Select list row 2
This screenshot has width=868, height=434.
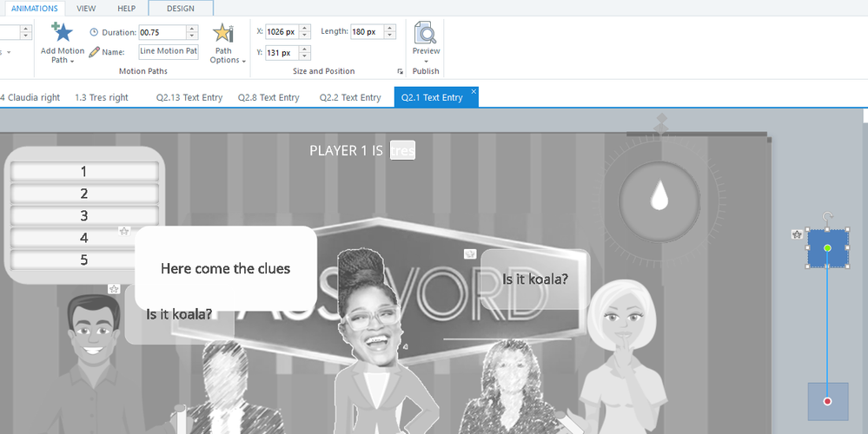(84, 194)
